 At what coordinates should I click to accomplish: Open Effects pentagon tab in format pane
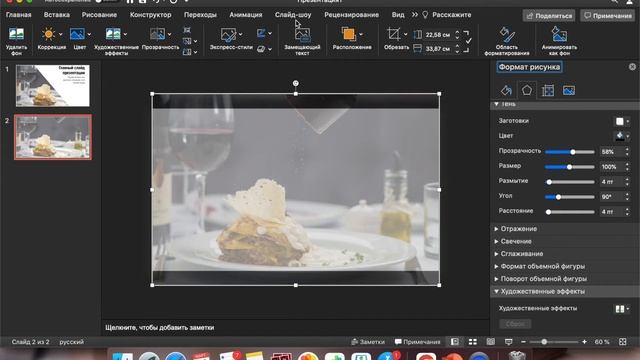click(x=527, y=90)
